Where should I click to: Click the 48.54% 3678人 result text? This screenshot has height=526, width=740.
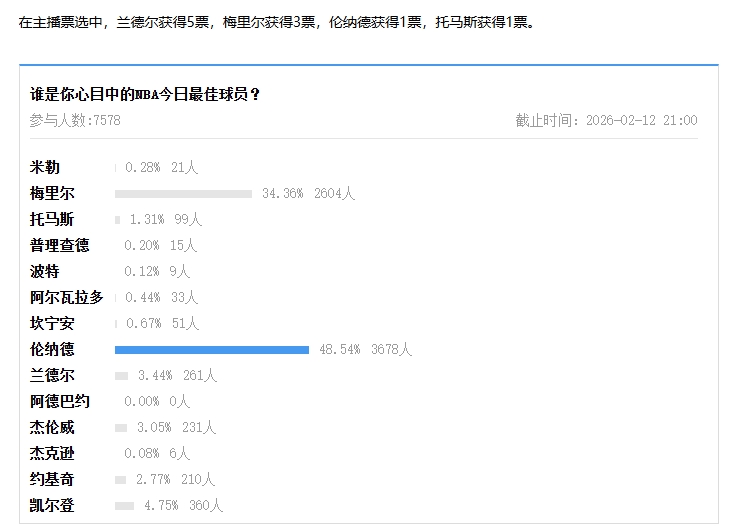coord(365,350)
